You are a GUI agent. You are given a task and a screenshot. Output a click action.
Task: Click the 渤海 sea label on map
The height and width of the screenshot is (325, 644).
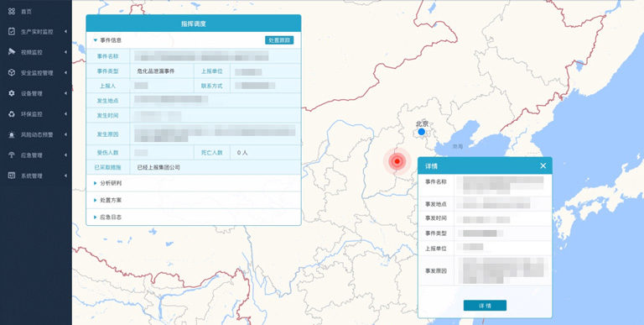(458, 146)
